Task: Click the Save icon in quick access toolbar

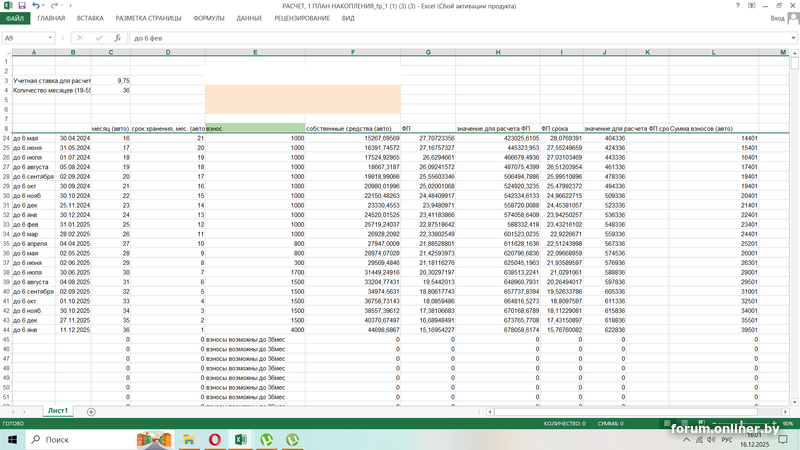Action: (x=21, y=6)
